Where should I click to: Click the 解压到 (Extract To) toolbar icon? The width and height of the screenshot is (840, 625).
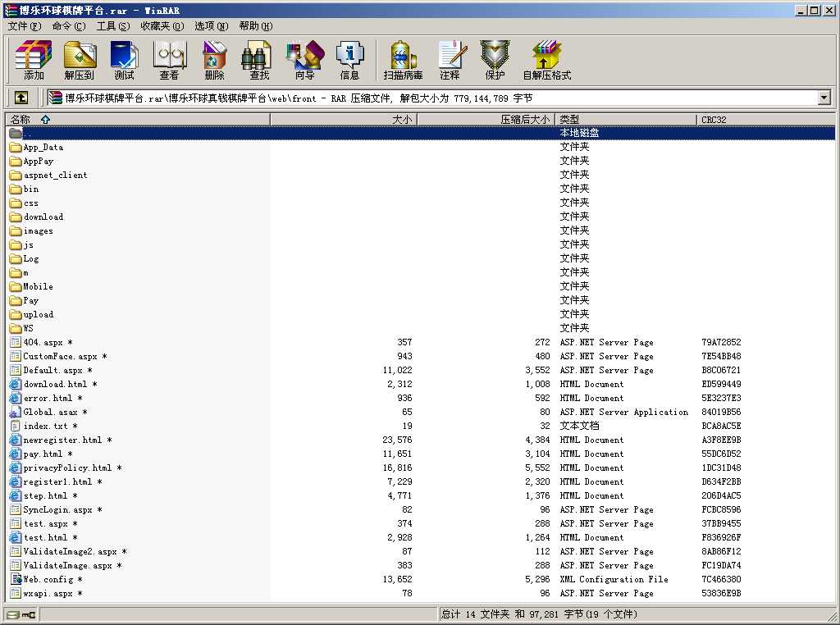pyautogui.click(x=80, y=60)
